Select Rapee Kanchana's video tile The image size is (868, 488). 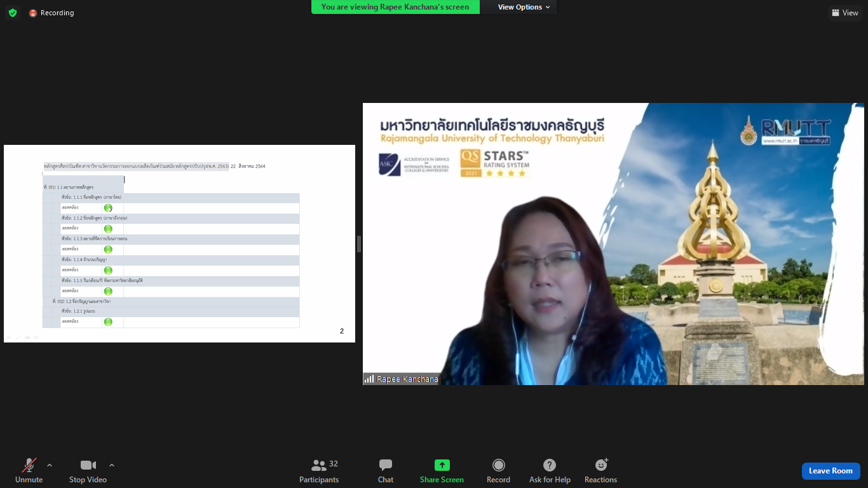[613, 243]
